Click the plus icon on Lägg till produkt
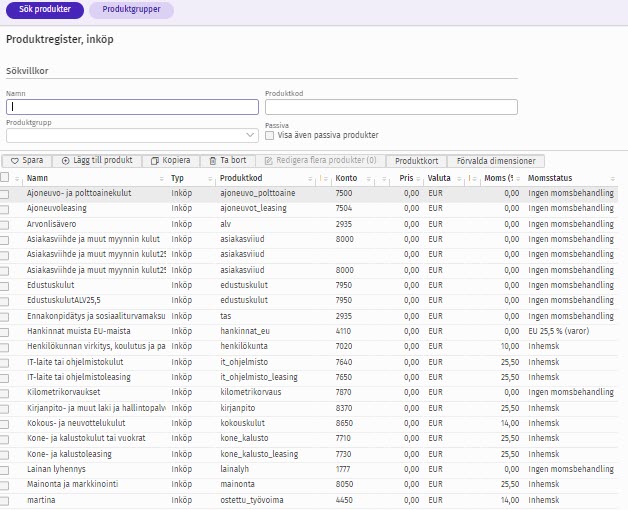The height and width of the screenshot is (510, 628). (66, 161)
